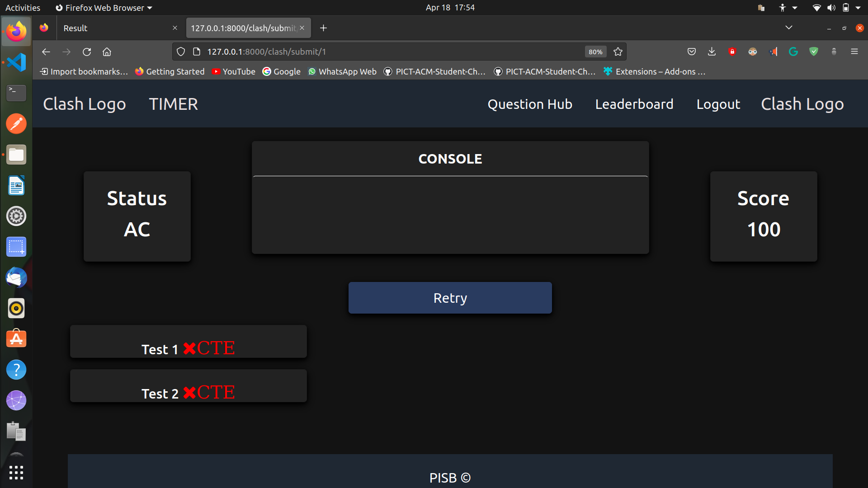Open the Apr 18 17:54 clock menu

[x=450, y=8]
